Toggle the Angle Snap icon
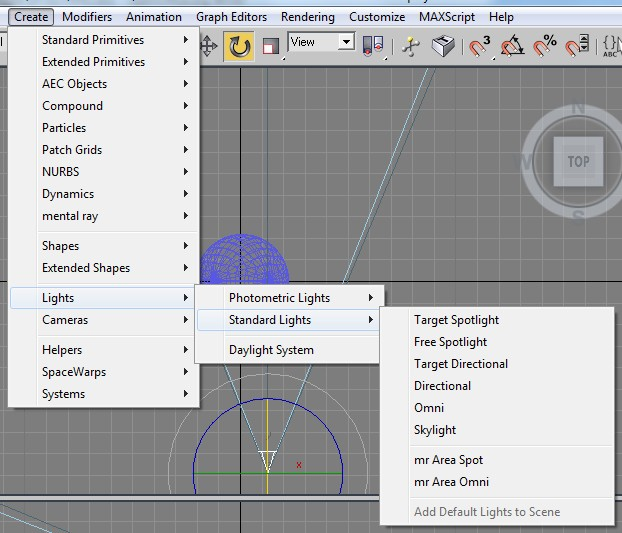The height and width of the screenshot is (533, 622). 512,46
